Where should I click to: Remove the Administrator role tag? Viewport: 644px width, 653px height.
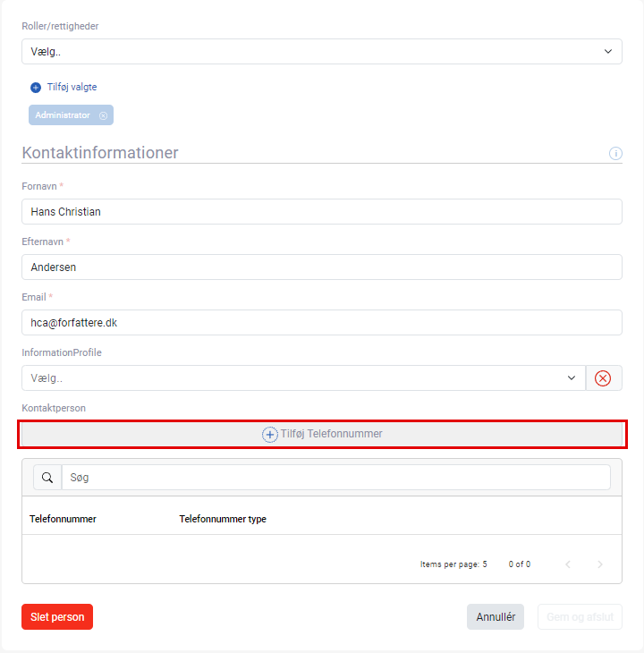pyautogui.click(x=103, y=115)
